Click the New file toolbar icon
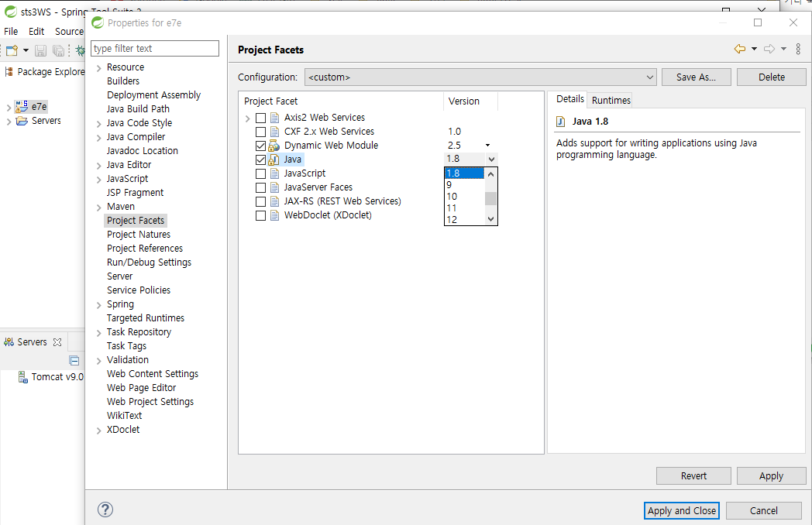The height and width of the screenshot is (525, 812). click(12, 50)
